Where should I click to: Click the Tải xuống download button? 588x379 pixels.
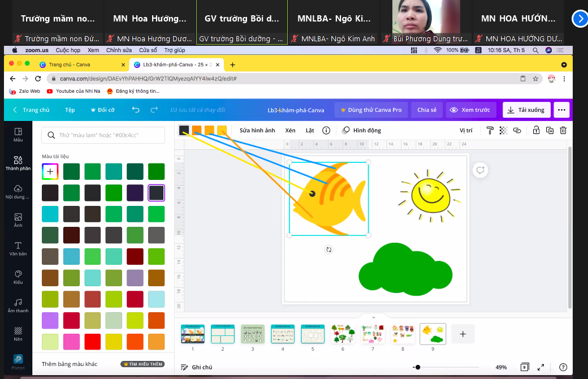(526, 110)
